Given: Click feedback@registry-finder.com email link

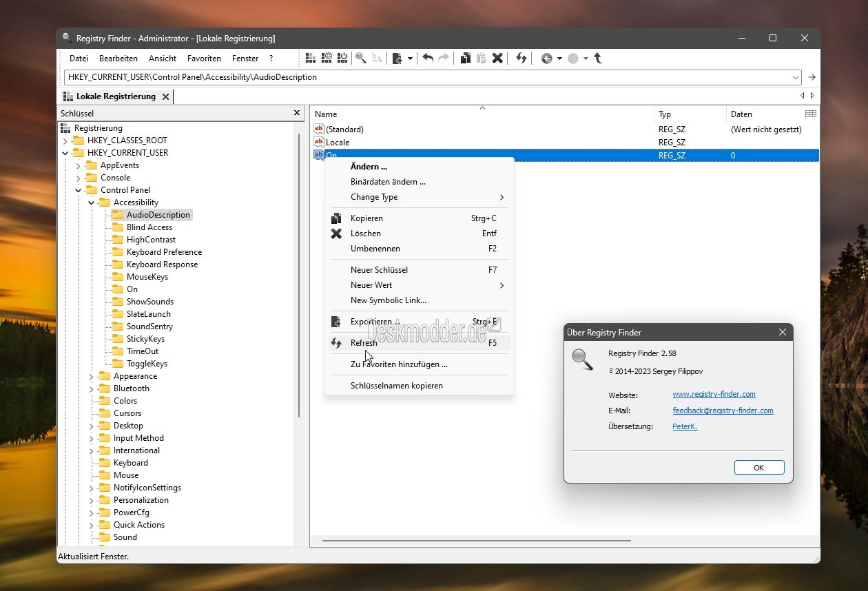Looking at the screenshot, I should click(x=723, y=411).
